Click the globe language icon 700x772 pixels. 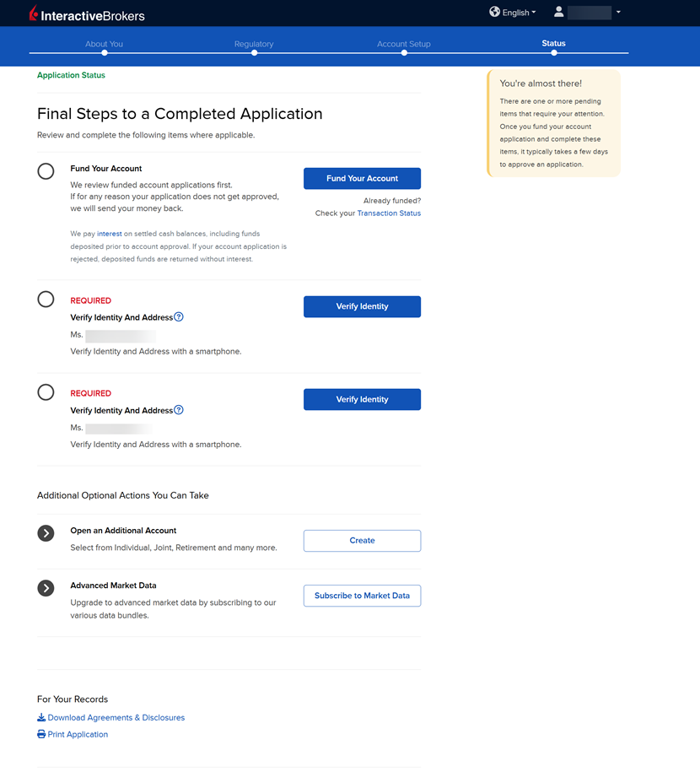495,12
